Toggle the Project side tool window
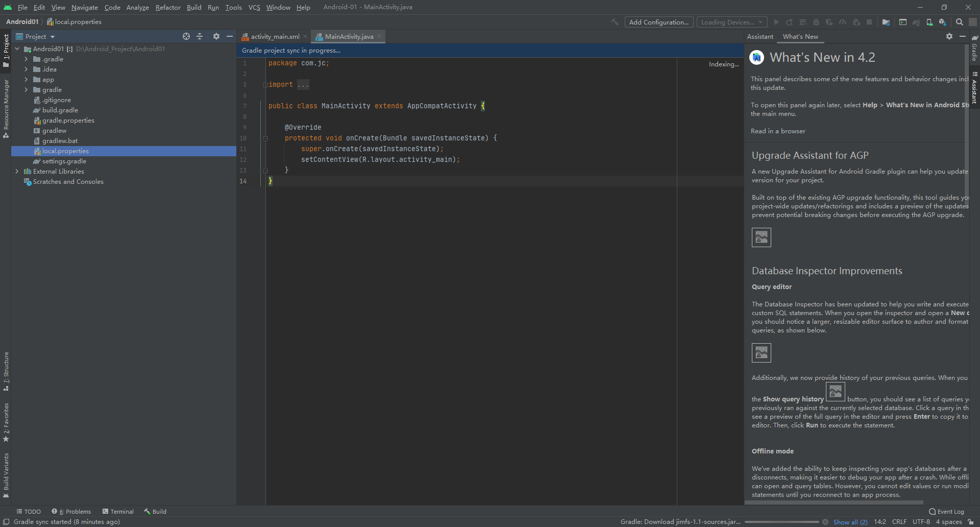The height and width of the screenshot is (527, 980). coord(6,50)
